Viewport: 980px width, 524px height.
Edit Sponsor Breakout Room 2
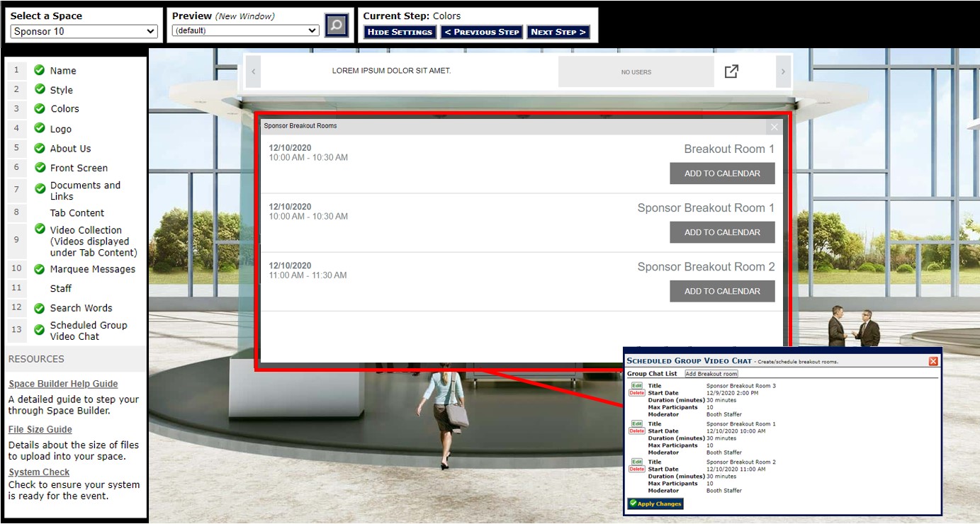637,462
